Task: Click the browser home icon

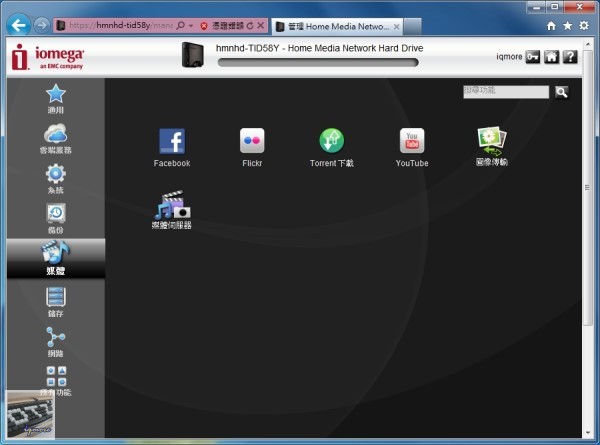Action: (551, 26)
